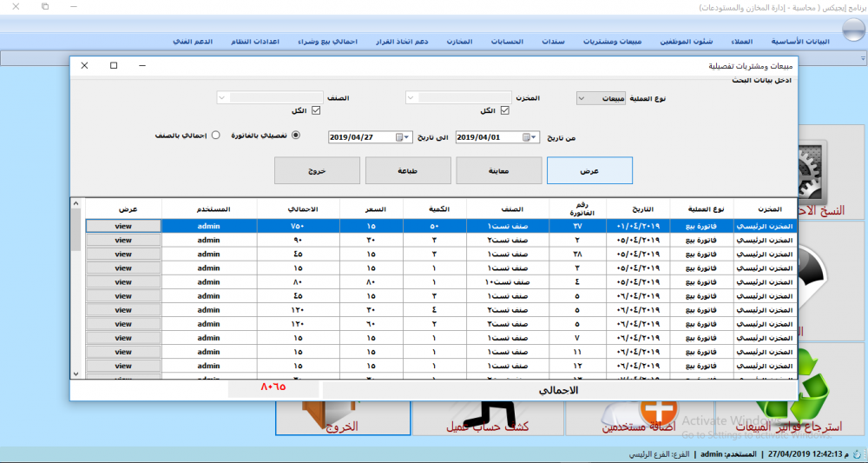The height and width of the screenshot is (463, 868).
Task: Open dropdown arrow of من تاريخ date
Action: (x=534, y=137)
